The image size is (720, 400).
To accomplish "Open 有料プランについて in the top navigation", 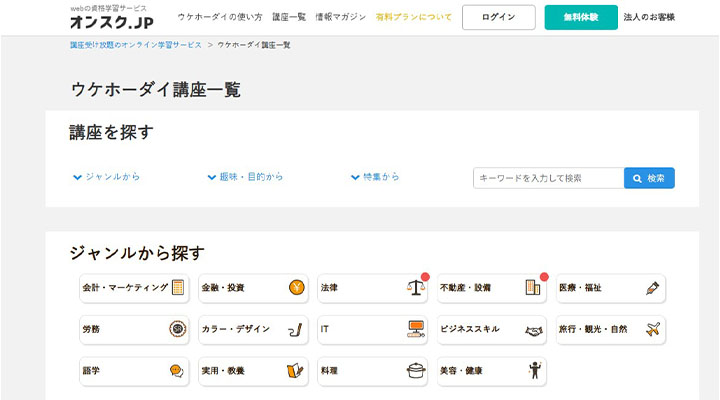I will click(x=413, y=17).
